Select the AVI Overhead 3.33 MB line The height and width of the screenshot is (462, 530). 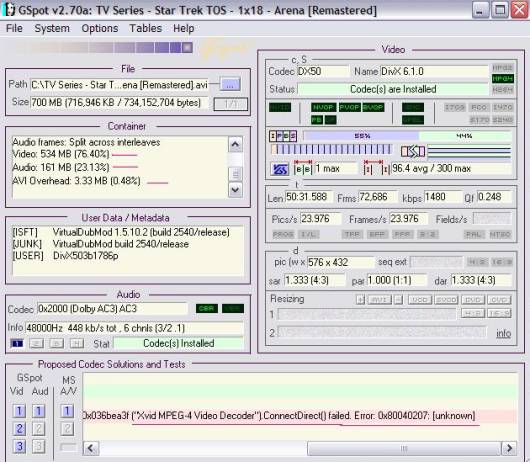(76, 181)
